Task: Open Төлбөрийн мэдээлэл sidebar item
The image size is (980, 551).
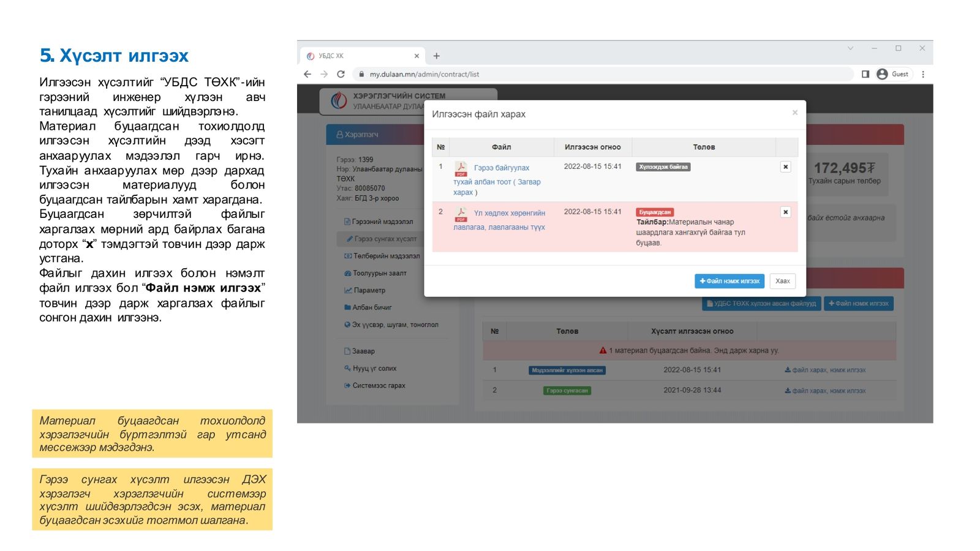Action: point(382,256)
